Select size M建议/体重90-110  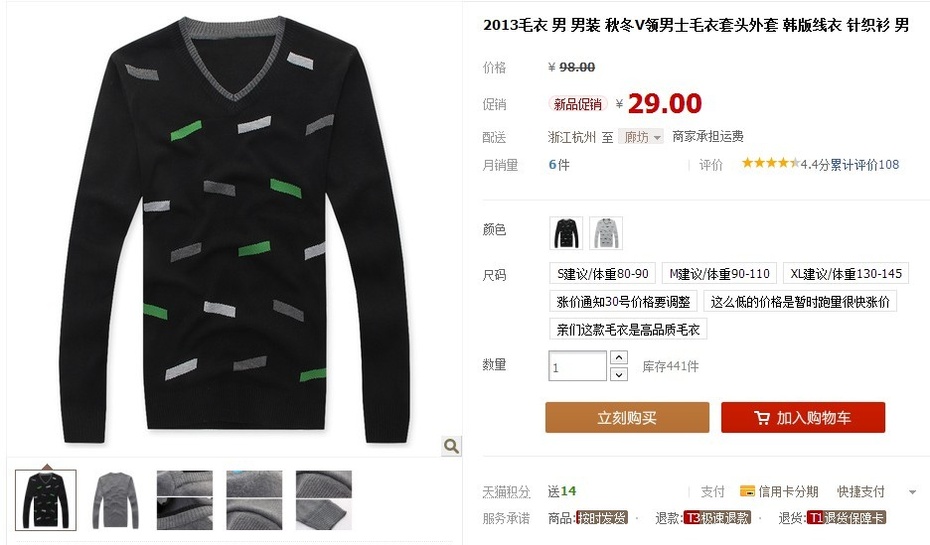719,274
